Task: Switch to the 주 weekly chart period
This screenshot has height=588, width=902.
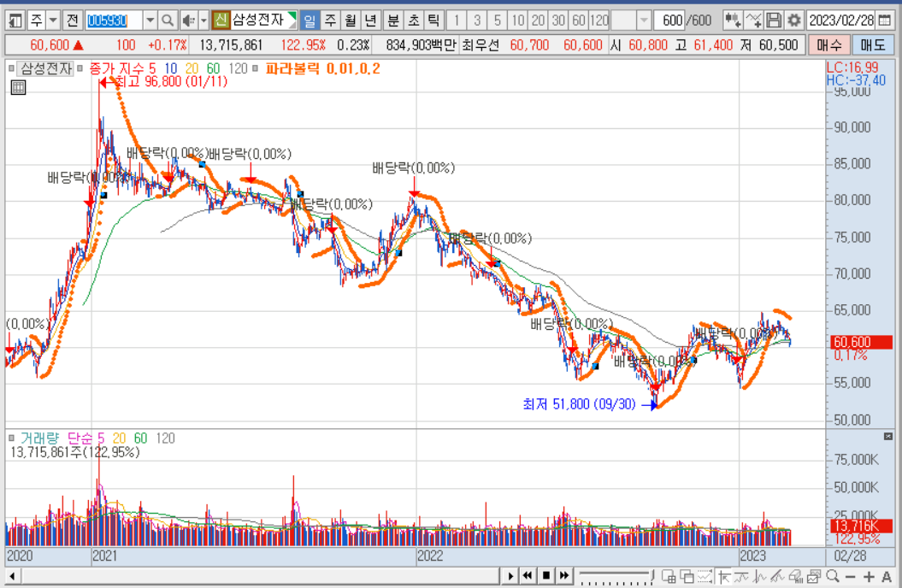Action: tap(330, 21)
